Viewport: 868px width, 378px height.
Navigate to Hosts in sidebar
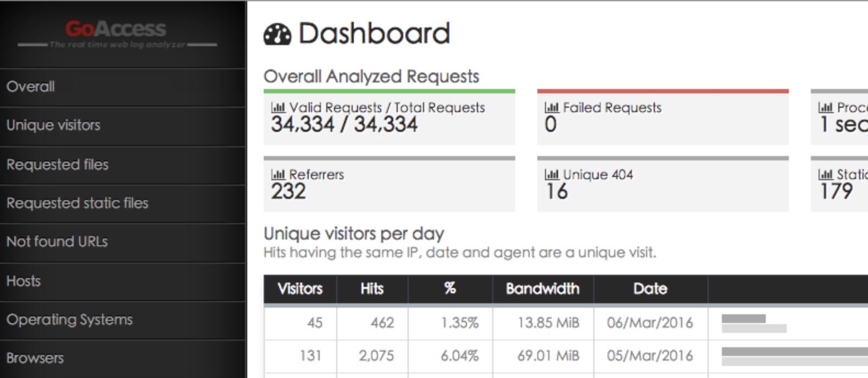tap(123, 281)
